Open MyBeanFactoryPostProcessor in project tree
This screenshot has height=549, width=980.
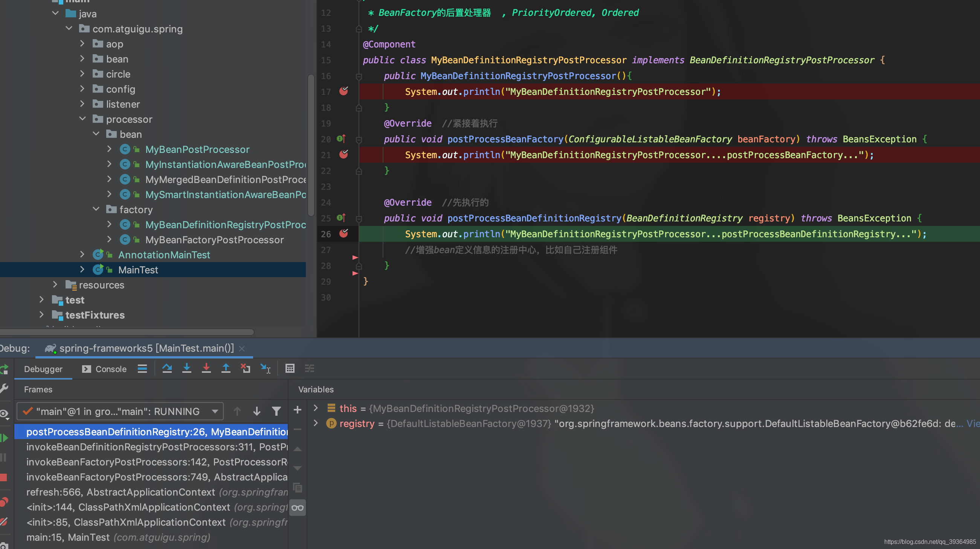click(x=214, y=240)
